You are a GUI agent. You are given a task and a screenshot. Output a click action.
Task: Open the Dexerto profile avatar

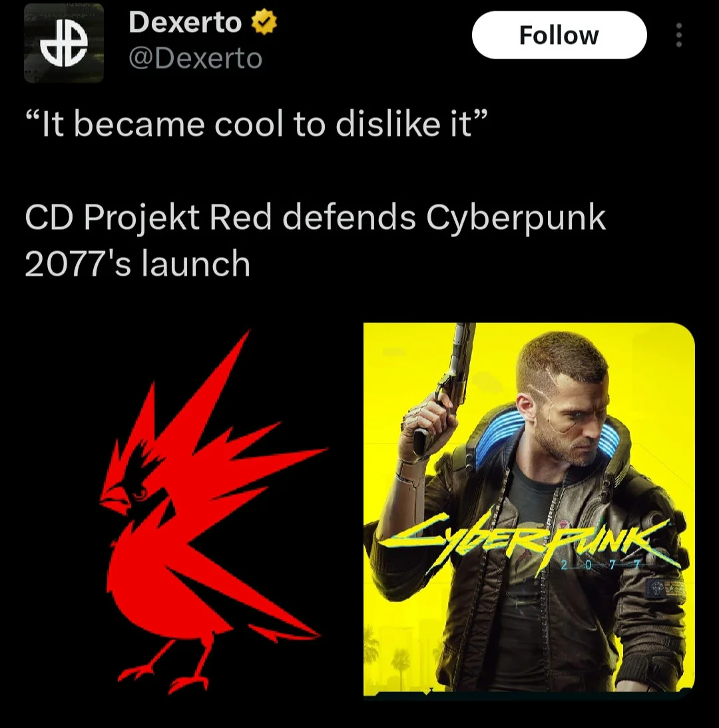[x=64, y=43]
